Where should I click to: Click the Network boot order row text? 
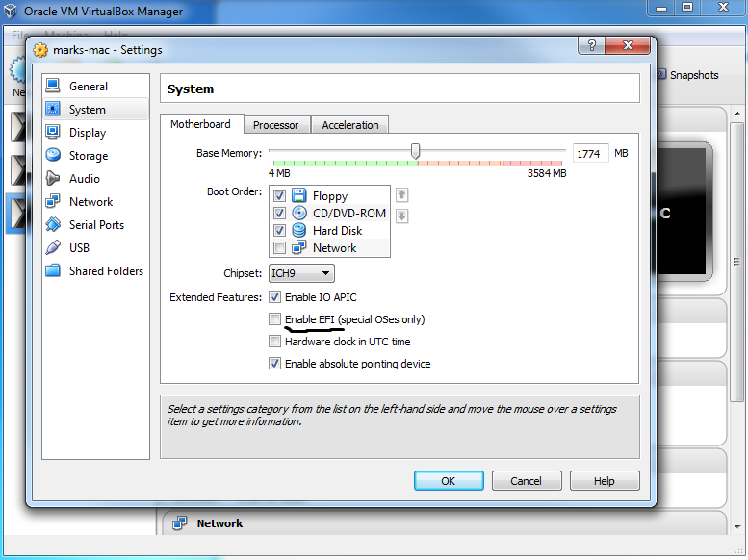pyautogui.click(x=334, y=248)
